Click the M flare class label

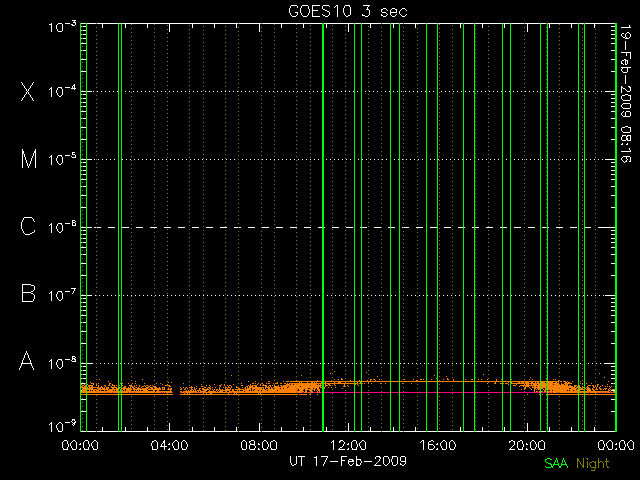29,159
